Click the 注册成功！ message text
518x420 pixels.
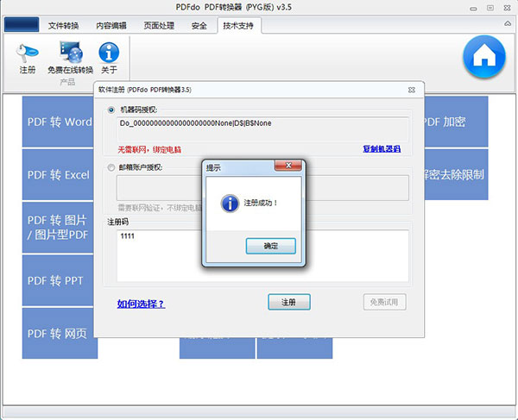click(261, 203)
